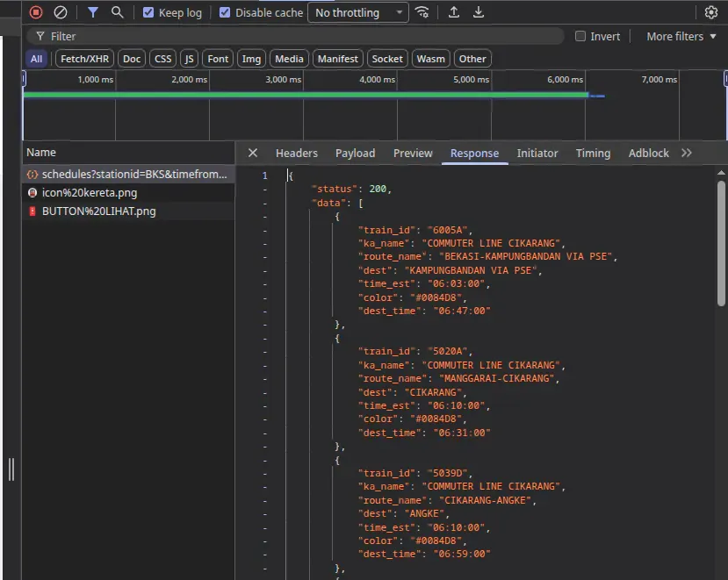Select BUTTON%20LIHAT.png request row
Viewport: 728px width, 580px height.
[x=128, y=211]
